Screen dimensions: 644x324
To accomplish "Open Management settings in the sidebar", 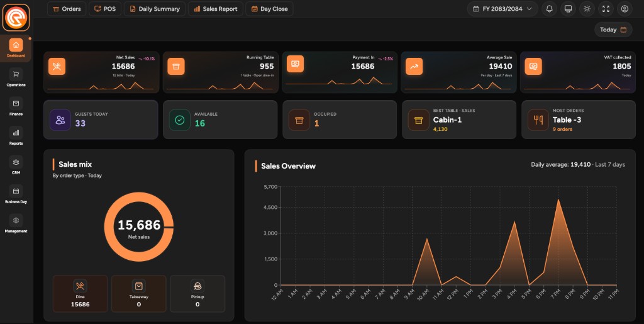I will [16, 224].
